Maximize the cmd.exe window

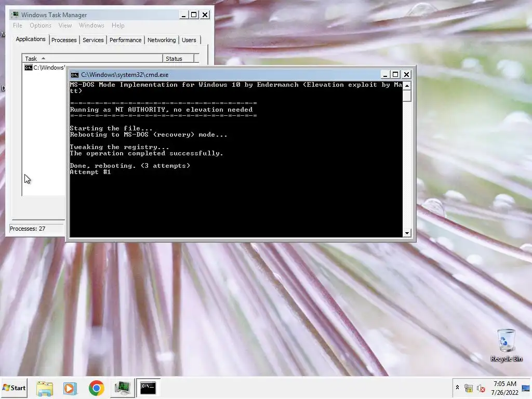point(395,74)
